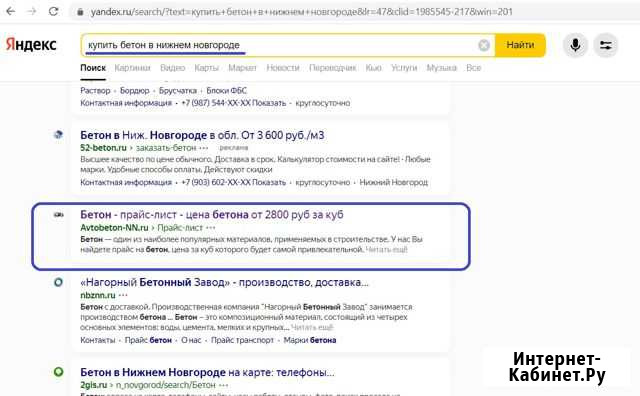Click favicon of Avtobeton-NN.ru result
The width and height of the screenshot is (640, 396).
click(x=58, y=214)
